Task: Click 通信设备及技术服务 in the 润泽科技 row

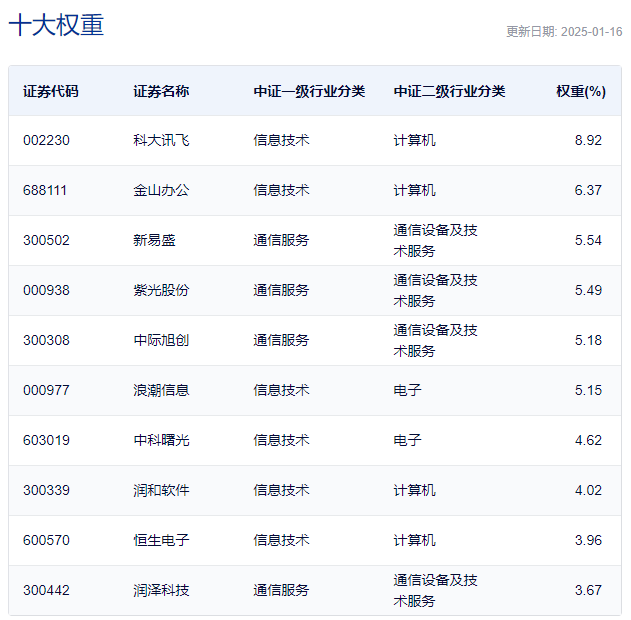Action: (x=435, y=590)
